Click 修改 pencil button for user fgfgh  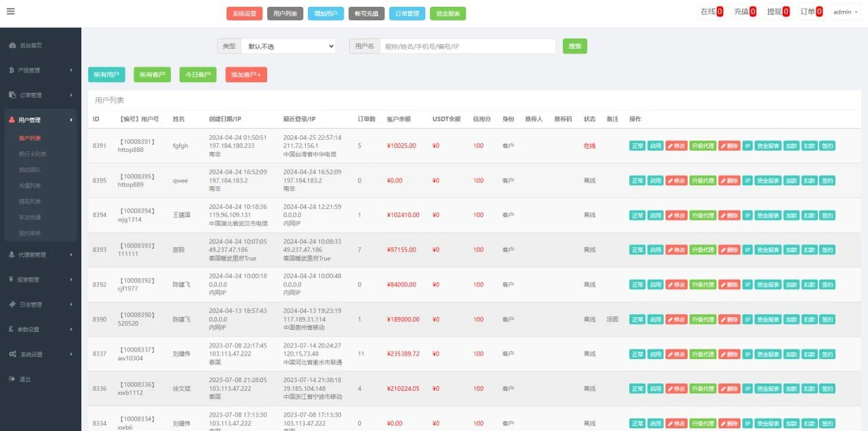pyautogui.click(x=676, y=146)
